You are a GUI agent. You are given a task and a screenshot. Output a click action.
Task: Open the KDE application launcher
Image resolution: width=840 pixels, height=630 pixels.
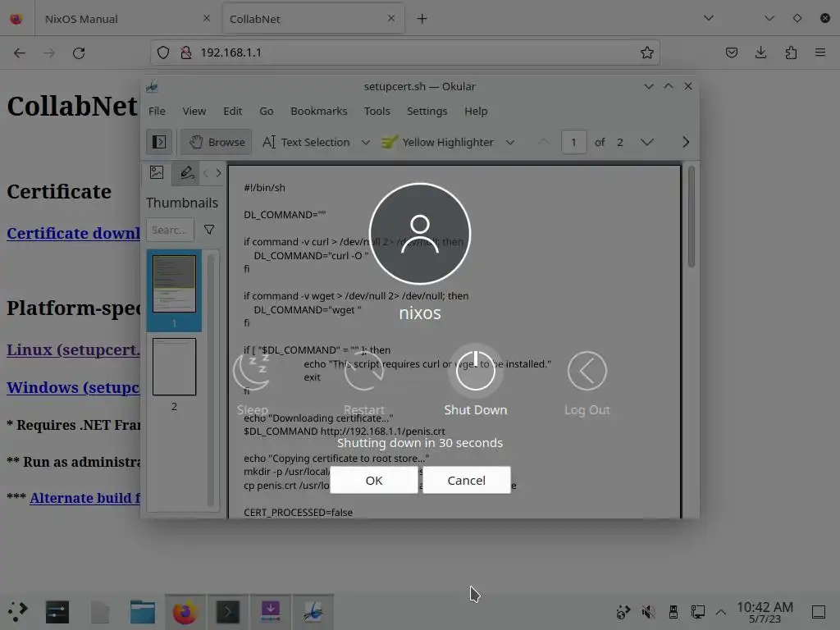pos(18,612)
